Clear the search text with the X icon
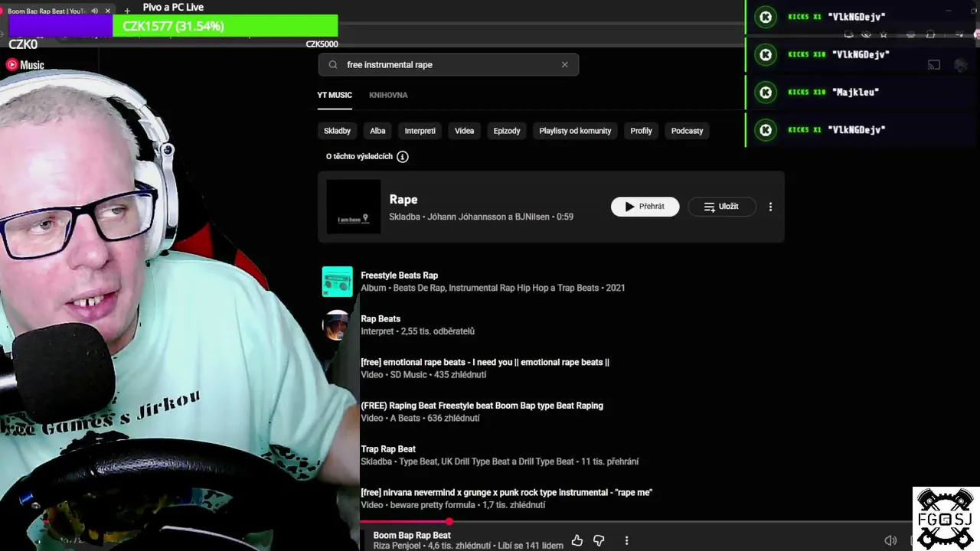This screenshot has height=551, width=980. coord(565,65)
